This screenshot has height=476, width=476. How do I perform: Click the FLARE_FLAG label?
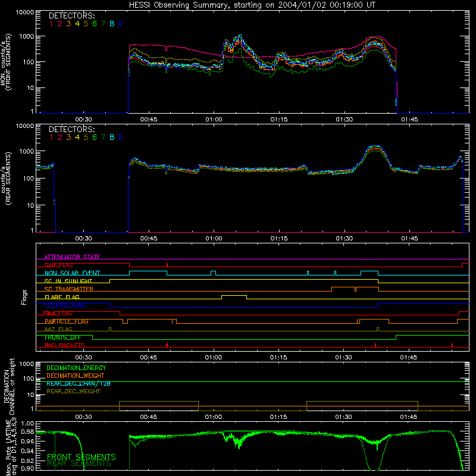click(62, 297)
